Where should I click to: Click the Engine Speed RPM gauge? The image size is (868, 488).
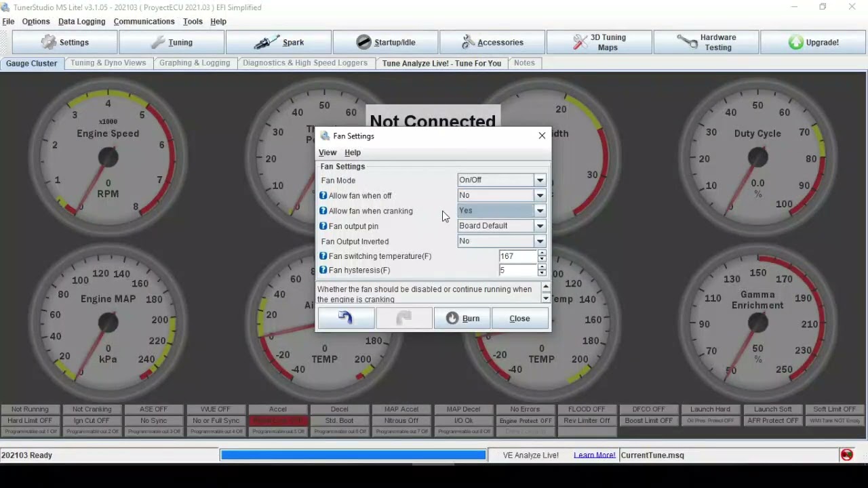coord(108,157)
